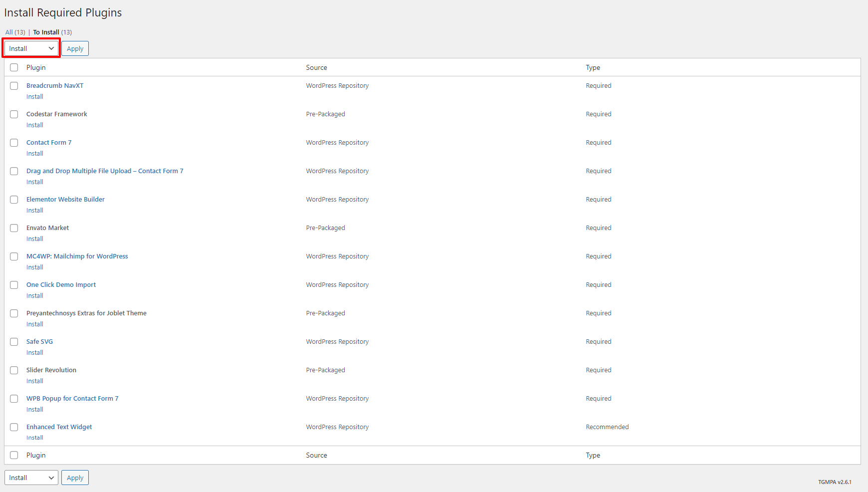Click Install under Safe SVG
This screenshot has width=868, height=492.
(x=35, y=353)
